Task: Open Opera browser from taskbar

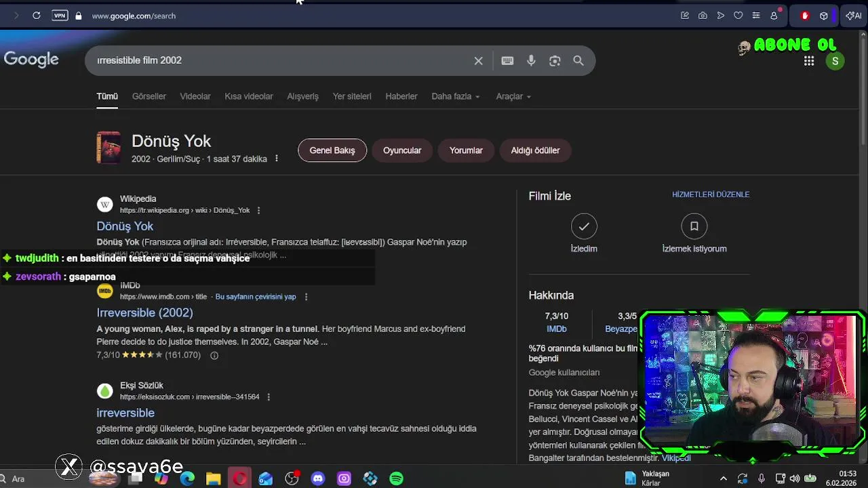Action: click(239, 479)
